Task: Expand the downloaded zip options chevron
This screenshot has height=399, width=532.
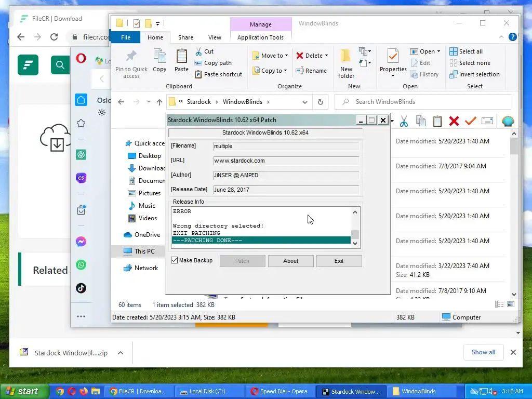Action: tap(121, 353)
